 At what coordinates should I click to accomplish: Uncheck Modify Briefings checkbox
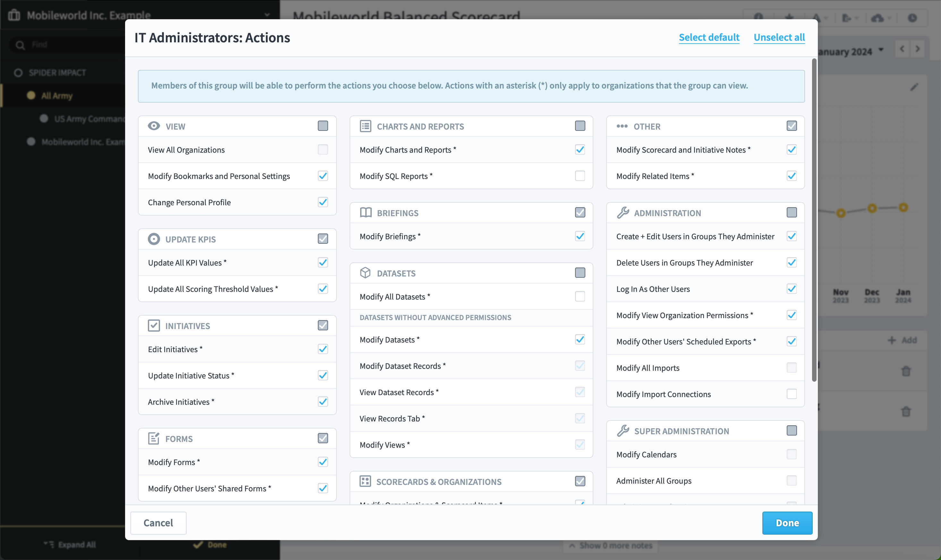[x=580, y=236]
